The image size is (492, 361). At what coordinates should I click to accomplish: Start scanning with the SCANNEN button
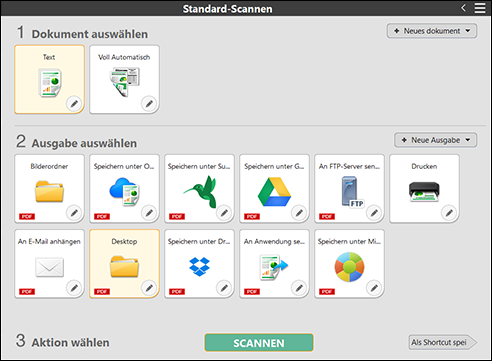[x=259, y=343]
